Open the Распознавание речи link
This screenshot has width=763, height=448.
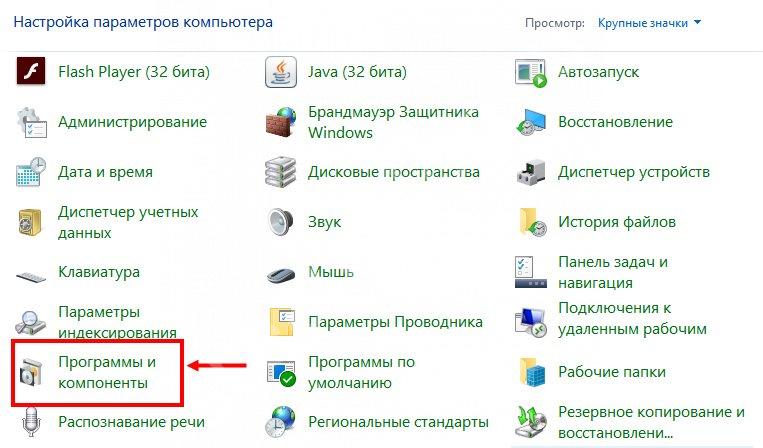(x=131, y=422)
